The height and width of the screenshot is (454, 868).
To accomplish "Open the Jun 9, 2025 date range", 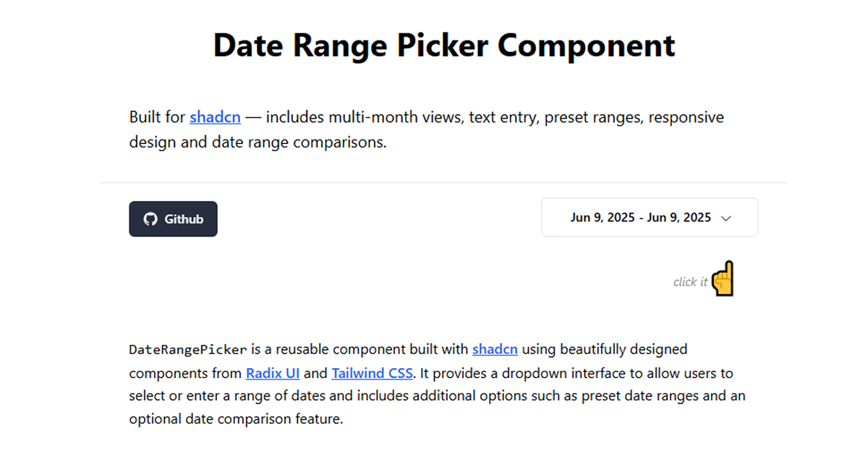I will (x=640, y=218).
